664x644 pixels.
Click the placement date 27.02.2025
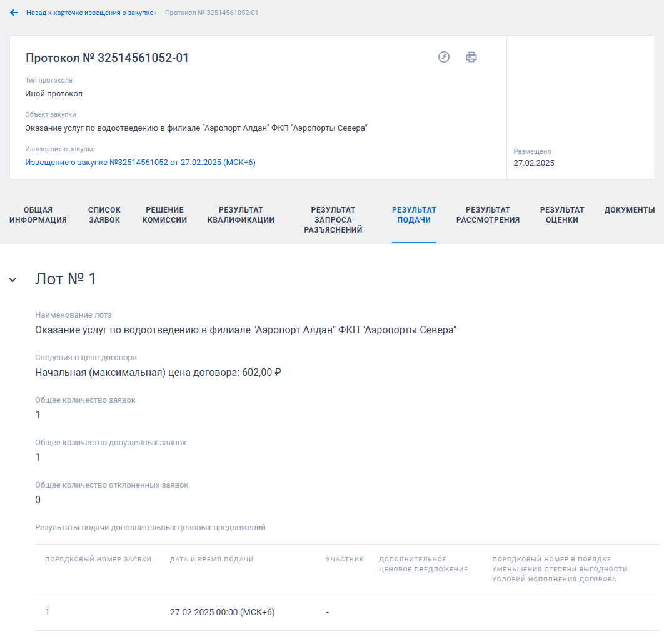(534, 163)
